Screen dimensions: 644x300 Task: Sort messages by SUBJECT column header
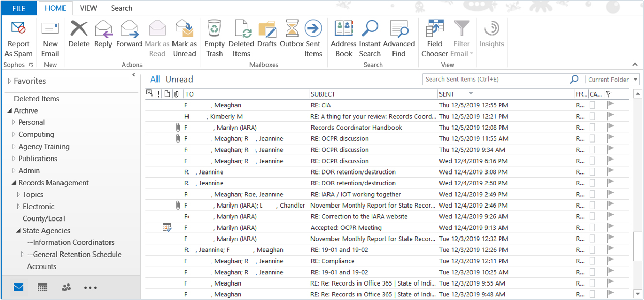click(x=372, y=94)
